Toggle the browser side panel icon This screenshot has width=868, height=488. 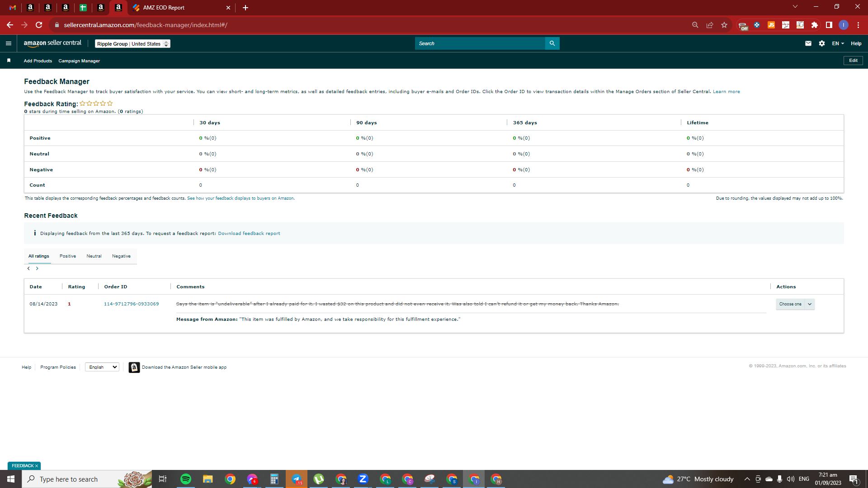(829, 25)
